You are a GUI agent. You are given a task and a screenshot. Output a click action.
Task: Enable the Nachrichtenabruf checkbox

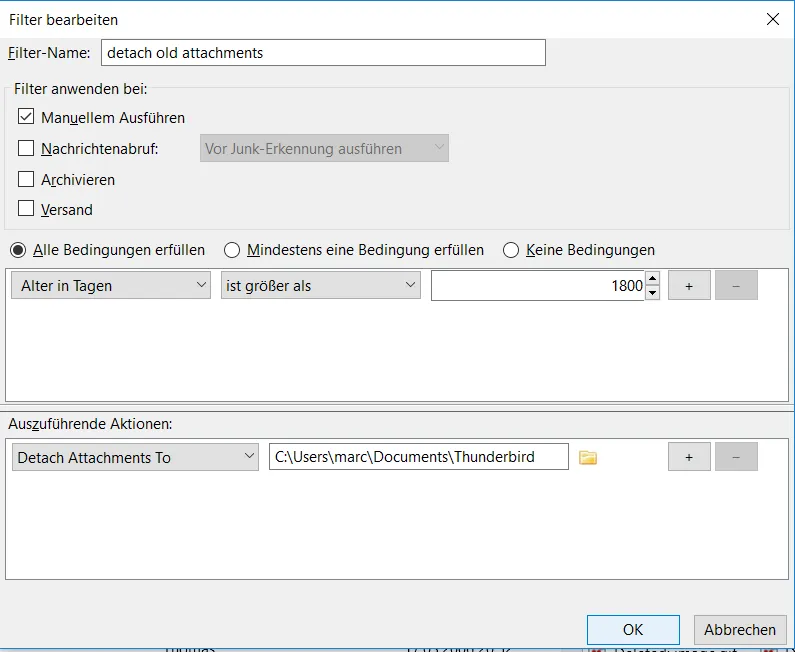26,148
